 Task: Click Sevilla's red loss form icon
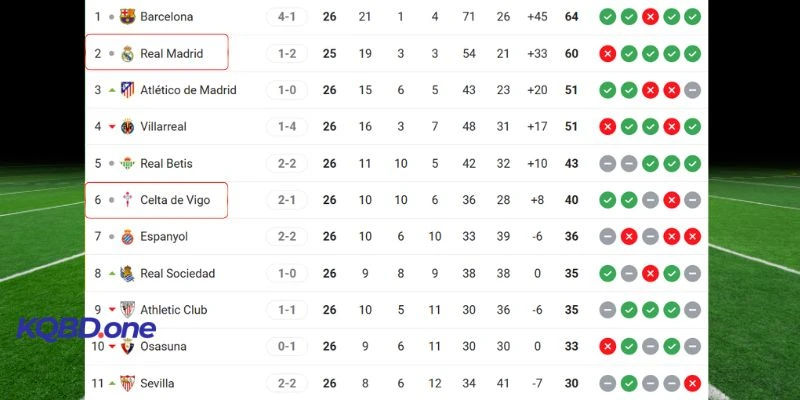[x=693, y=383]
